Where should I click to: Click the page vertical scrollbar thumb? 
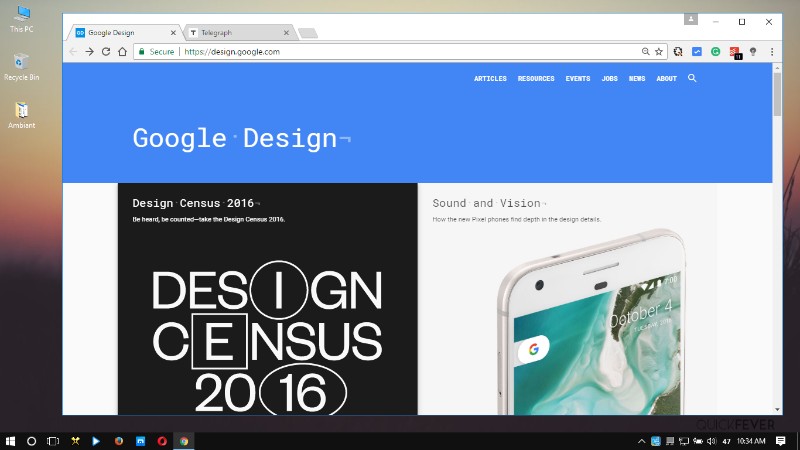[777, 94]
